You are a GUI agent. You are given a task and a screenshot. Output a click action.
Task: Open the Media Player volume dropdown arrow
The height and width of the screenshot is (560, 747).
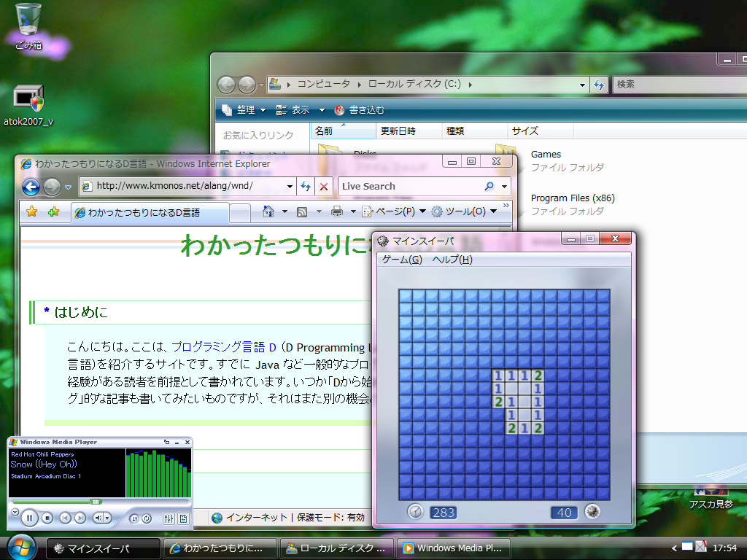click(x=108, y=518)
